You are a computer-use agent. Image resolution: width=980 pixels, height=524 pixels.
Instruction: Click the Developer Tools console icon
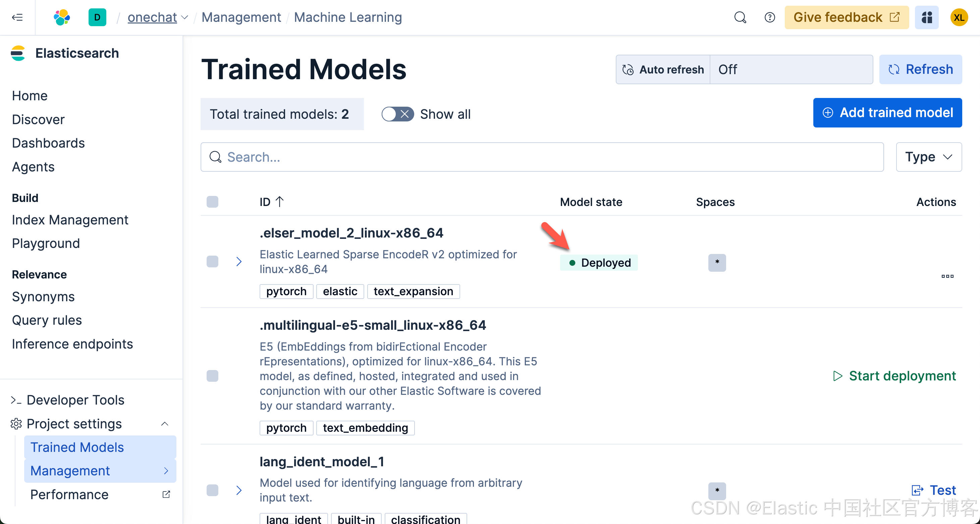point(16,400)
